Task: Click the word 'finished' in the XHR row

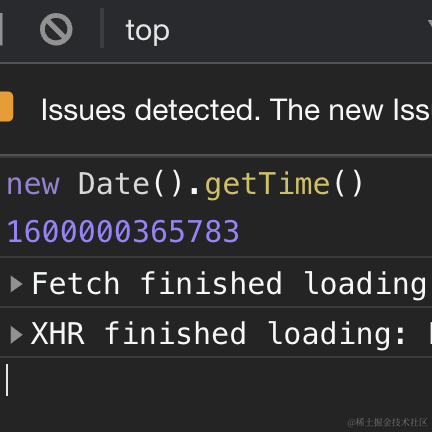Action: click(175, 333)
